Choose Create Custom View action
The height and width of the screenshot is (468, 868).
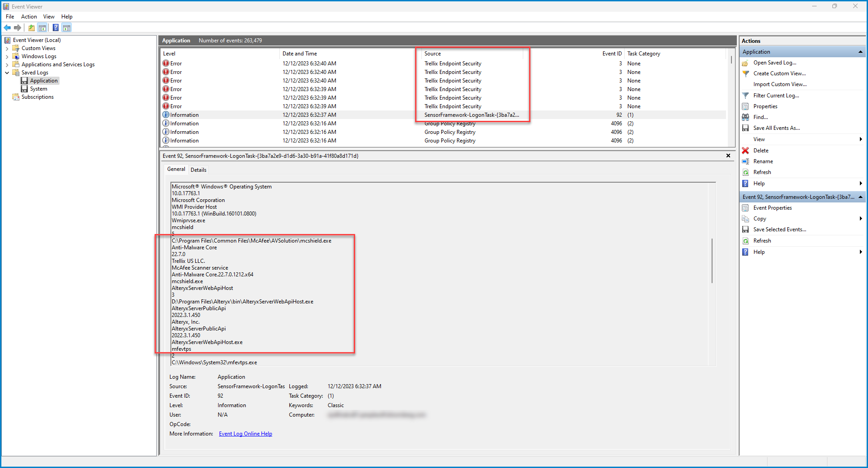pyautogui.click(x=780, y=73)
